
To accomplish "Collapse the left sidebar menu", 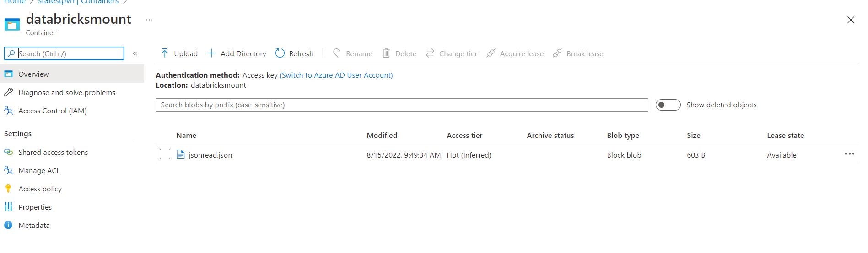I will pyautogui.click(x=135, y=53).
